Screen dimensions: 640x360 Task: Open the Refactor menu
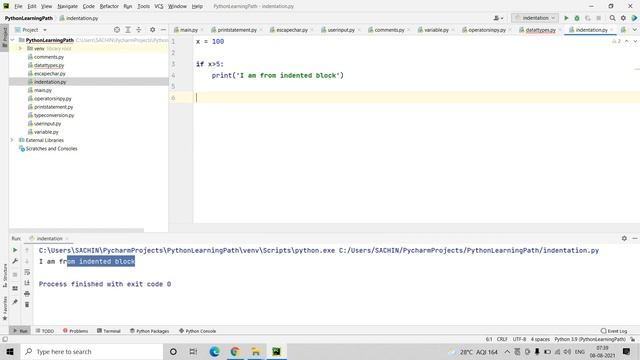coord(109,6)
